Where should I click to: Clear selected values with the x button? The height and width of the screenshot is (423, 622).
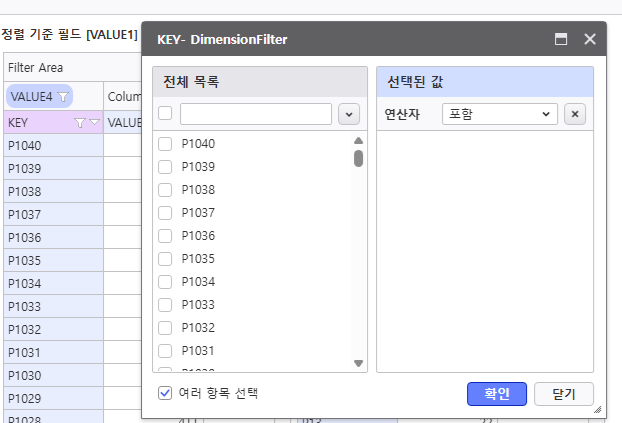click(x=574, y=114)
